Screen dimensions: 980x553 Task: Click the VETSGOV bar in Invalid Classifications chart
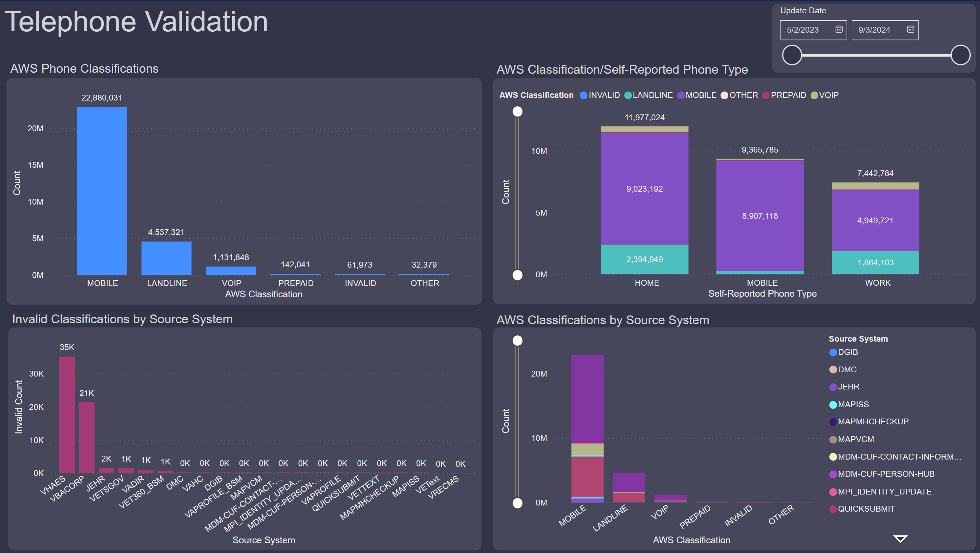126,471
